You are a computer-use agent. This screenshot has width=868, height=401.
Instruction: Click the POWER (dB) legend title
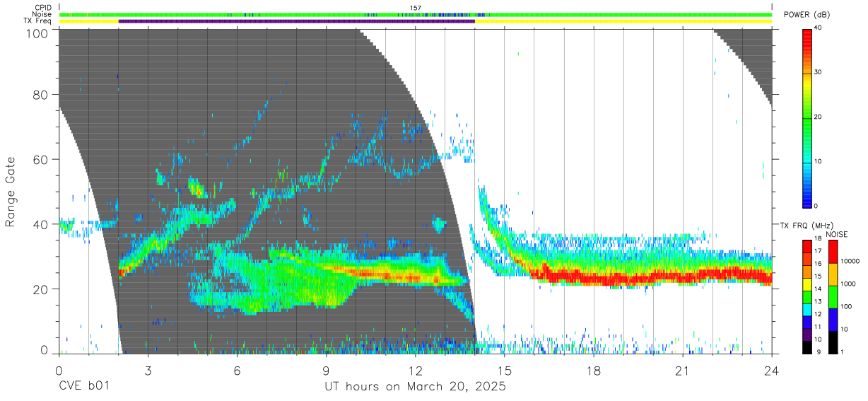(x=809, y=15)
